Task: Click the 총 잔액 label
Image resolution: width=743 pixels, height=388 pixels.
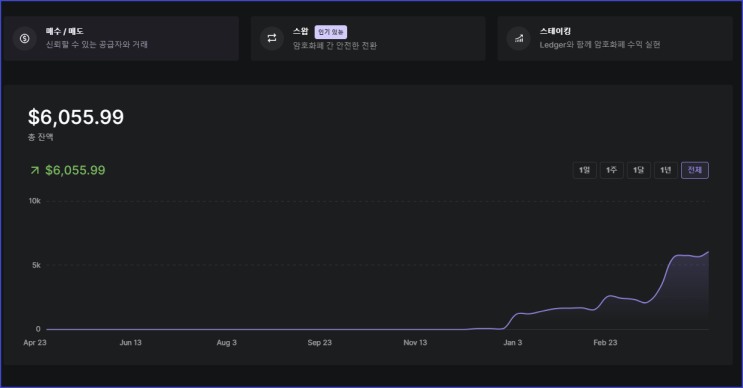Action: click(41, 137)
